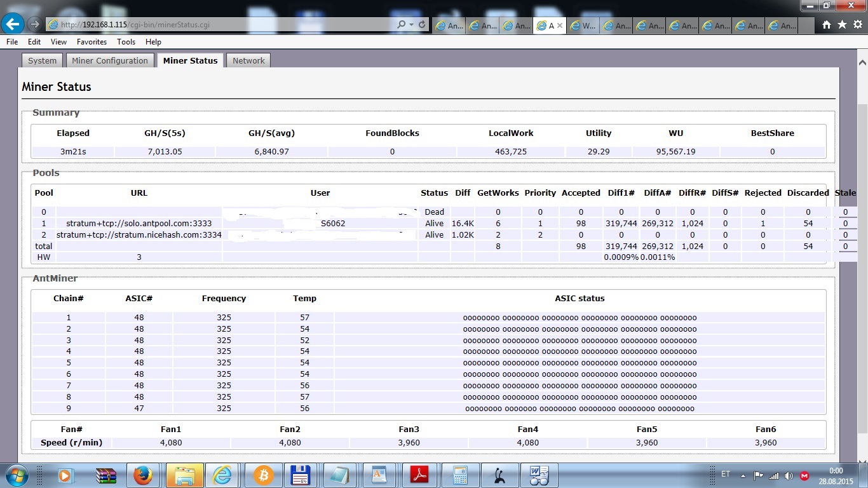This screenshot has height=488, width=868.
Task: Open the Edit menu
Action: (x=34, y=42)
